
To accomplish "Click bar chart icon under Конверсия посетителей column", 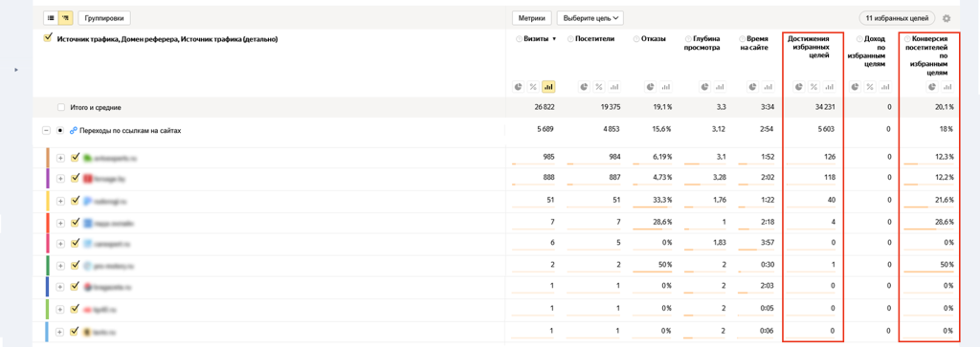I will tap(947, 87).
